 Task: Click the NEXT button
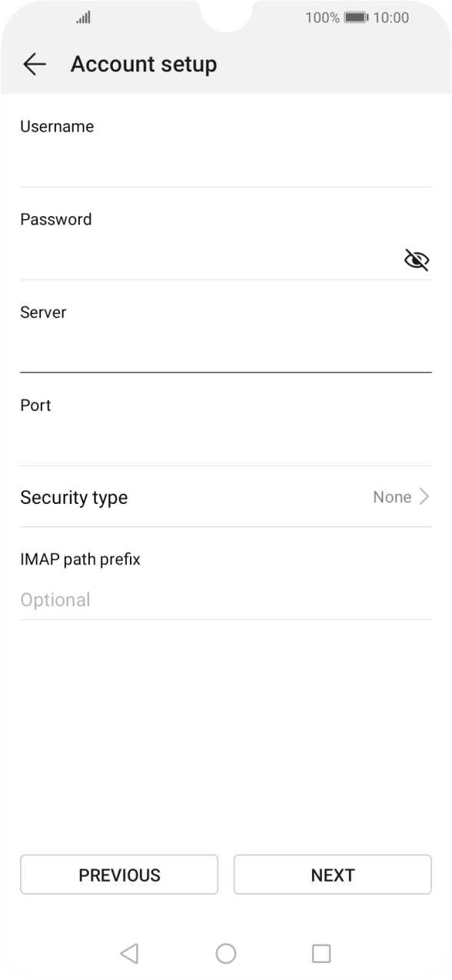[332, 875]
